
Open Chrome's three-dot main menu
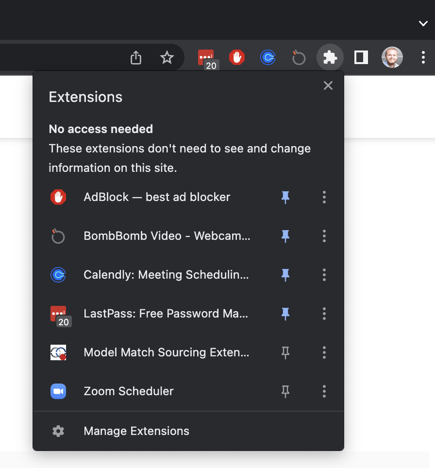423,58
